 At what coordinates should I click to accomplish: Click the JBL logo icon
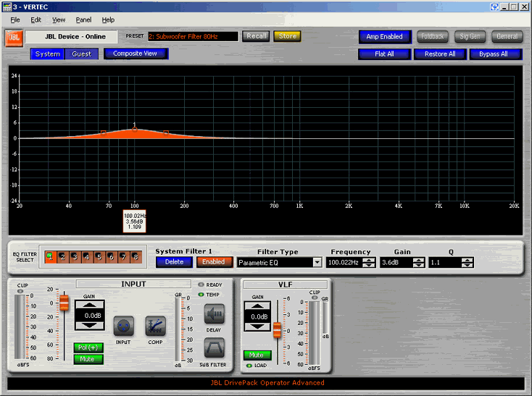pos(14,36)
